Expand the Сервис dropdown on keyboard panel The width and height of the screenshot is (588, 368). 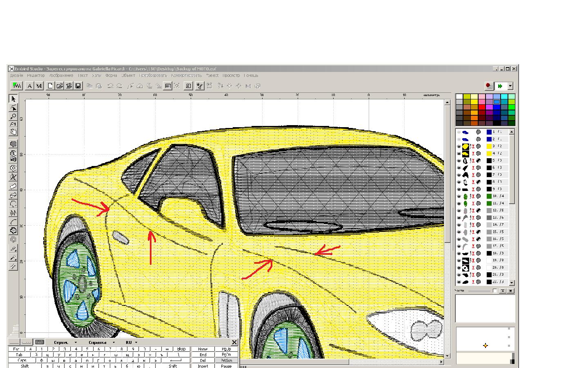pyautogui.click(x=76, y=343)
